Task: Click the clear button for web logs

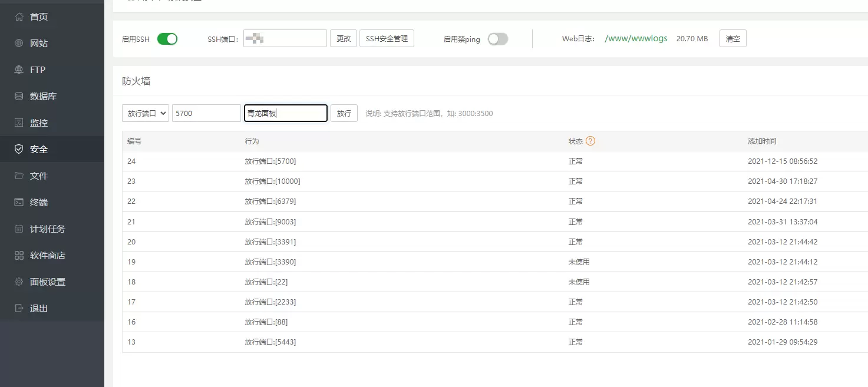Action: [x=732, y=39]
